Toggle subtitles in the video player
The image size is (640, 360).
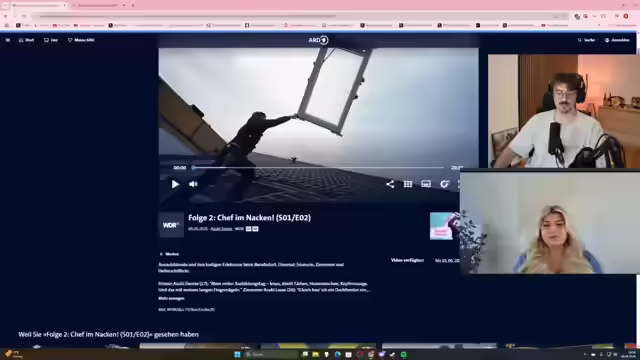(x=426, y=184)
